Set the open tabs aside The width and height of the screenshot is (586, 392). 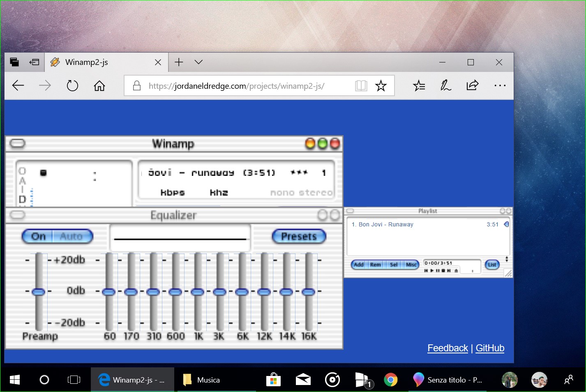[x=34, y=62]
